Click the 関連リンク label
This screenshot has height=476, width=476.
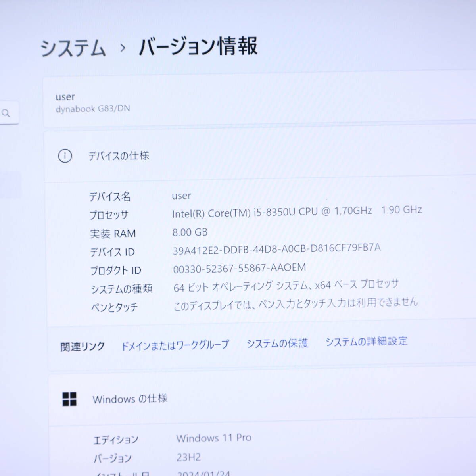coord(83,347)
